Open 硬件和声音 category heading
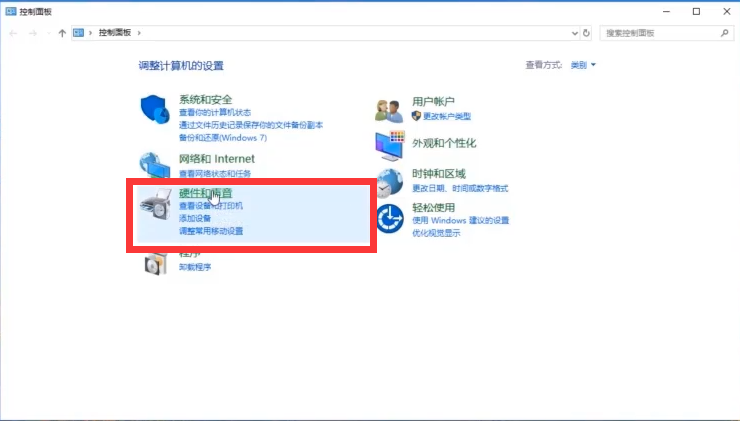This screenshot has width=740, height=421. click(x=205, y=193)
